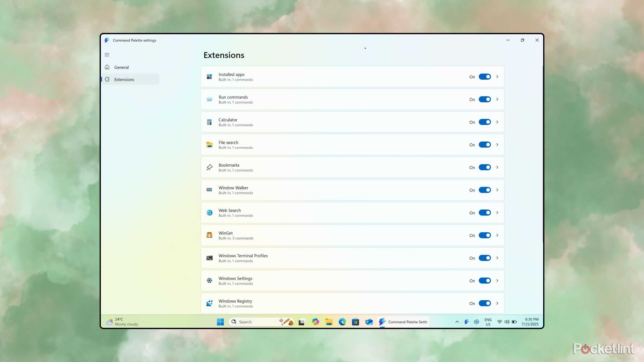This screenshot has width=644, height=362.
Task: Click the Calculator extension icon
Action: point(209,122)
